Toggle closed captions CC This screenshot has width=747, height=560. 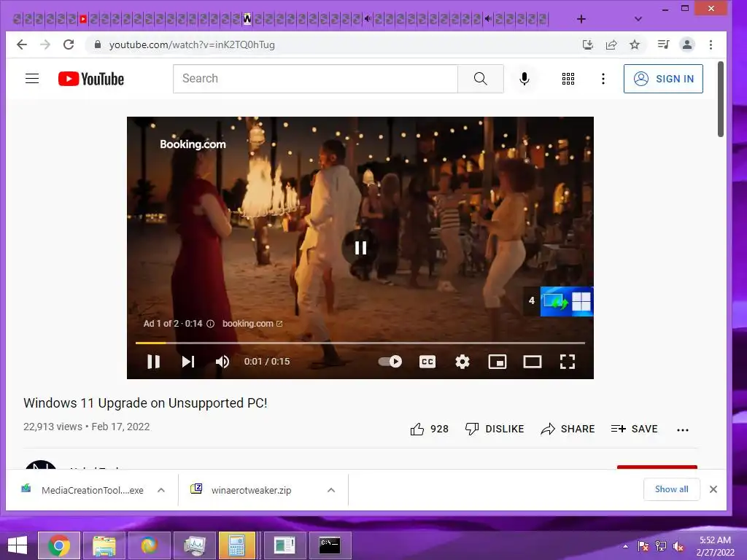click(x=427, y=362)
